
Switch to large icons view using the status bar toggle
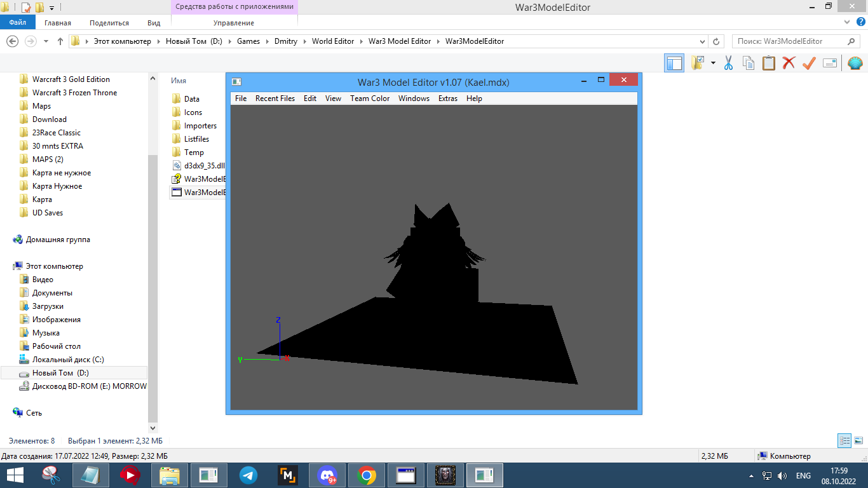(x=858, y=440)
